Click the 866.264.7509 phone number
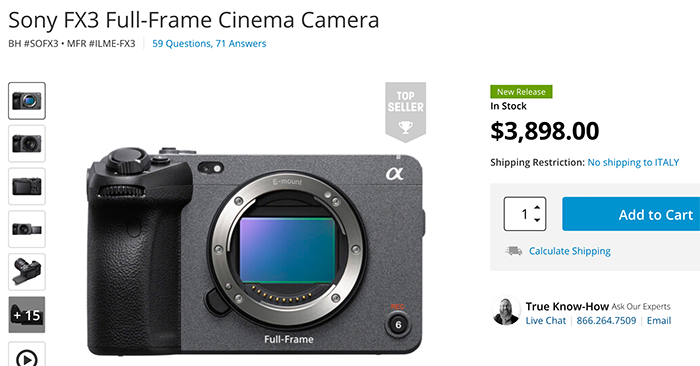The height and width of the screenshot is (366, 700). 606,320
